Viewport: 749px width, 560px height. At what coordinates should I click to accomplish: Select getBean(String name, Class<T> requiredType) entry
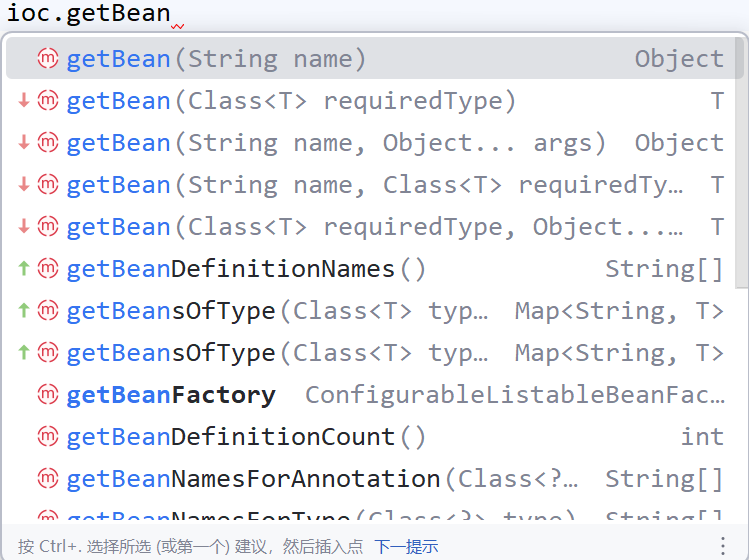click(x=371, y=185)
